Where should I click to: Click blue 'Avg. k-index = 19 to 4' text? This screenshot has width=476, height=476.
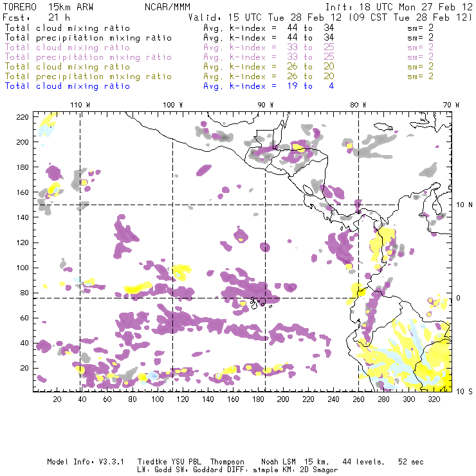(x=269, y=86)
